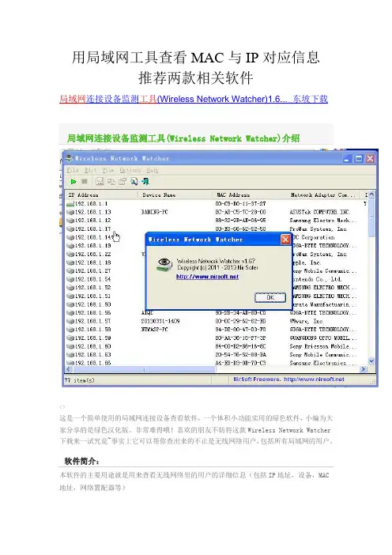Screen dimensions: 392x555
Task: Click the device icon beside 192.168.1.59
Action: [70, 338]
